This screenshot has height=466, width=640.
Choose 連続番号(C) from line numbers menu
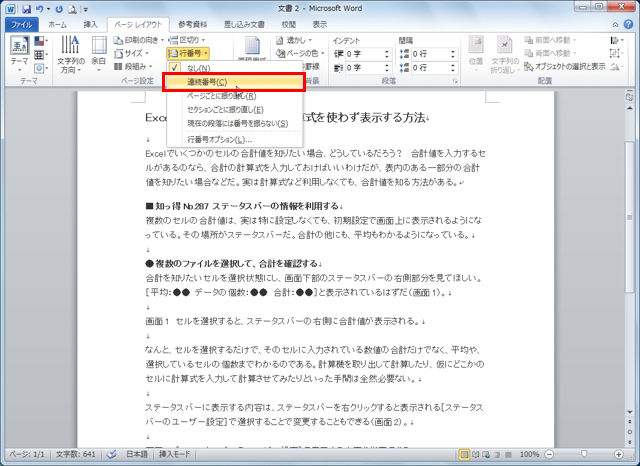(233, 82)
